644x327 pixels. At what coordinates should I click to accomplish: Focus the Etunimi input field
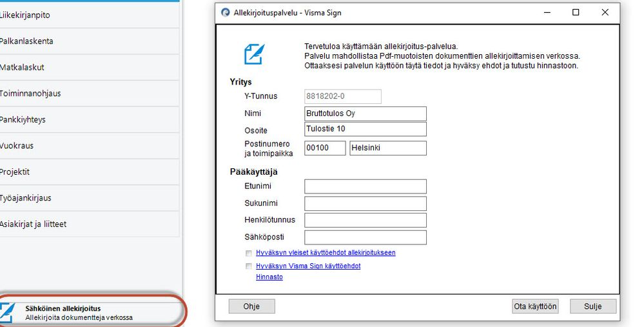pyautogui.click(x=366, y=186)
